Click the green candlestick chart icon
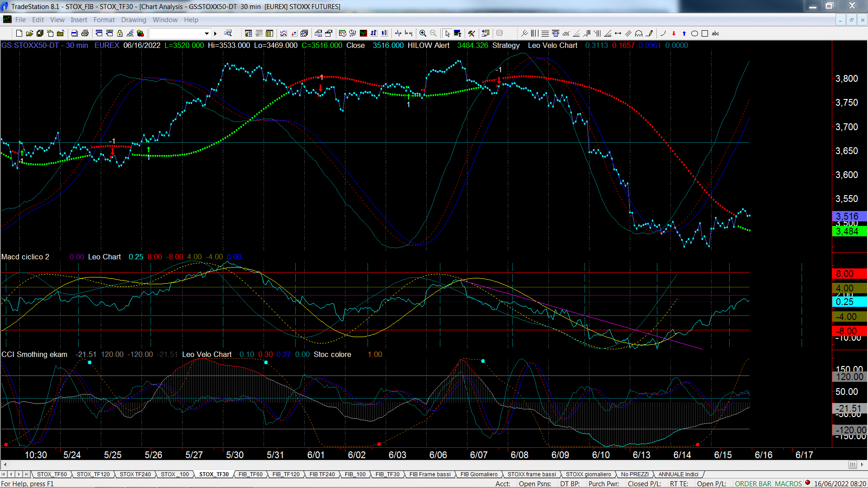The image size is (868, 488). (363, 33)
